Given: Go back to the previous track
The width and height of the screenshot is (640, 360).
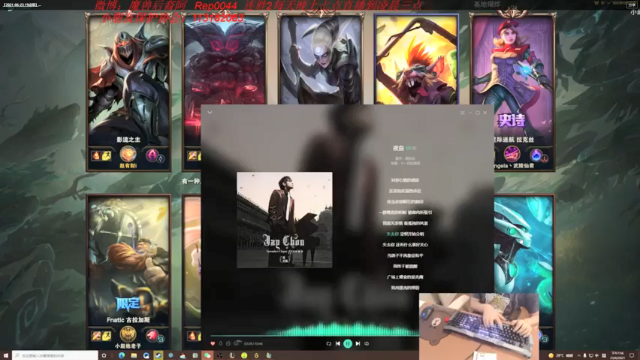Looking at the screenshot, I should click(338, 344).
